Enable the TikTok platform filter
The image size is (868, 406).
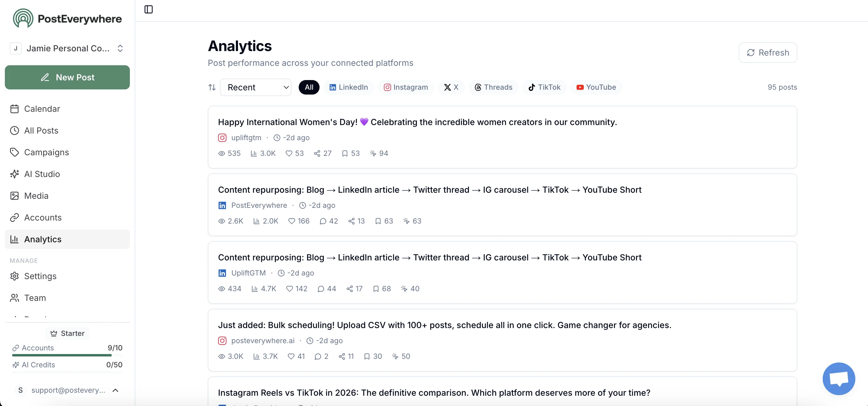click(x=544, y=87)
